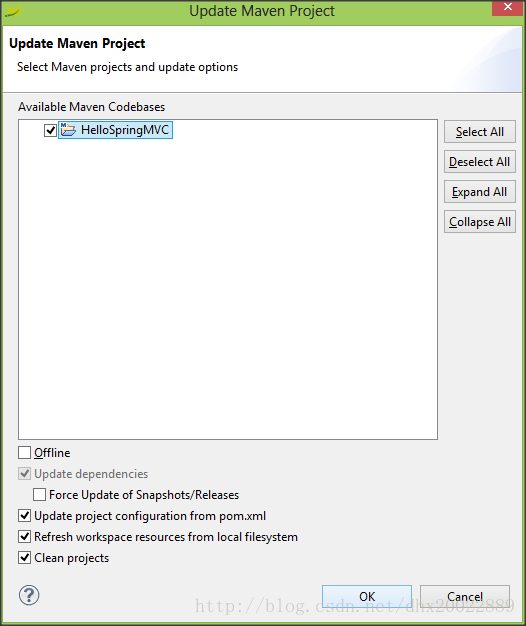Click the 'Select Maven projects and update options' text

coord(127,67)
